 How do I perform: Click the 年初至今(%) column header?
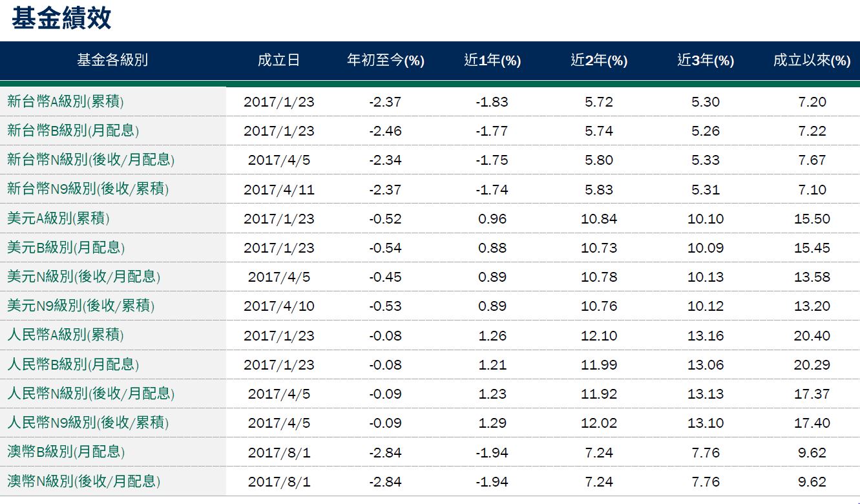point(386,60)
